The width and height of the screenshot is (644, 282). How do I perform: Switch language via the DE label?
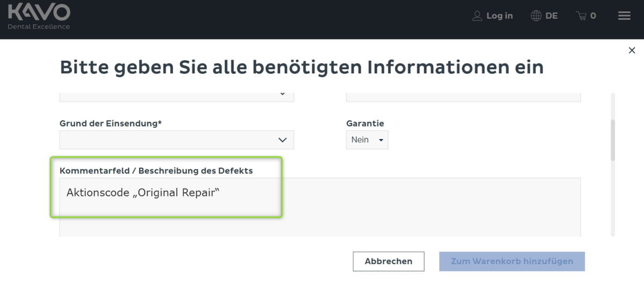point(551,16)
